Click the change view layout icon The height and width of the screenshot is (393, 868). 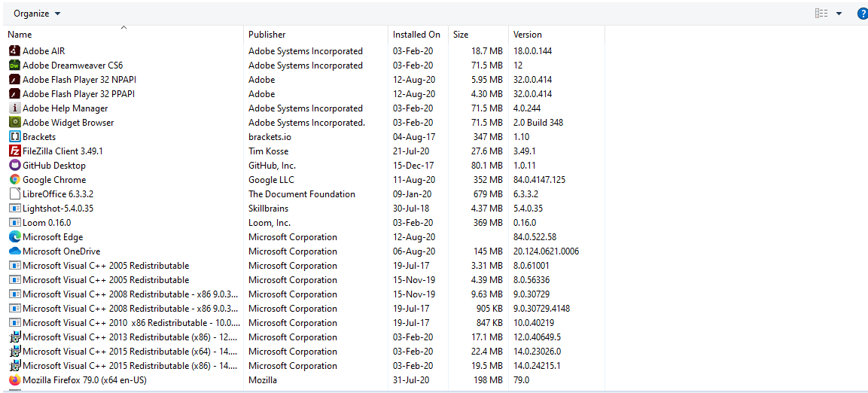point(821,14)
